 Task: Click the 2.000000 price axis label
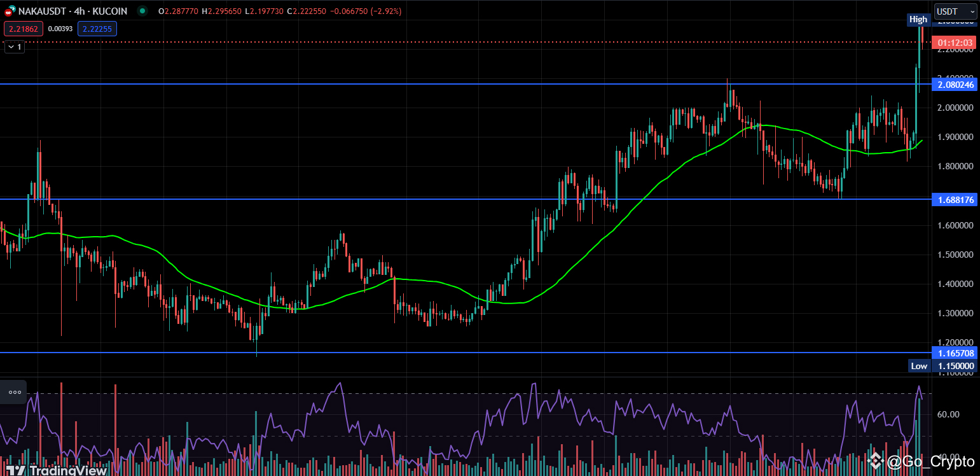[955, 108]
